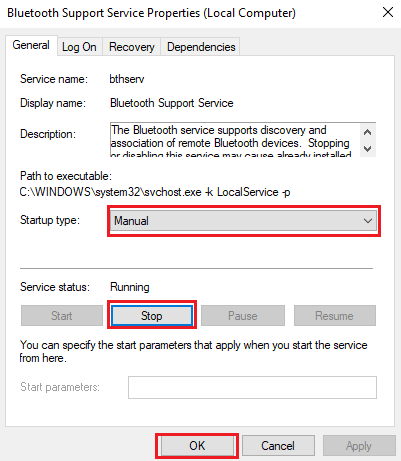Click the Running service status text
The image size is (401, 461).
click(130, 287)
